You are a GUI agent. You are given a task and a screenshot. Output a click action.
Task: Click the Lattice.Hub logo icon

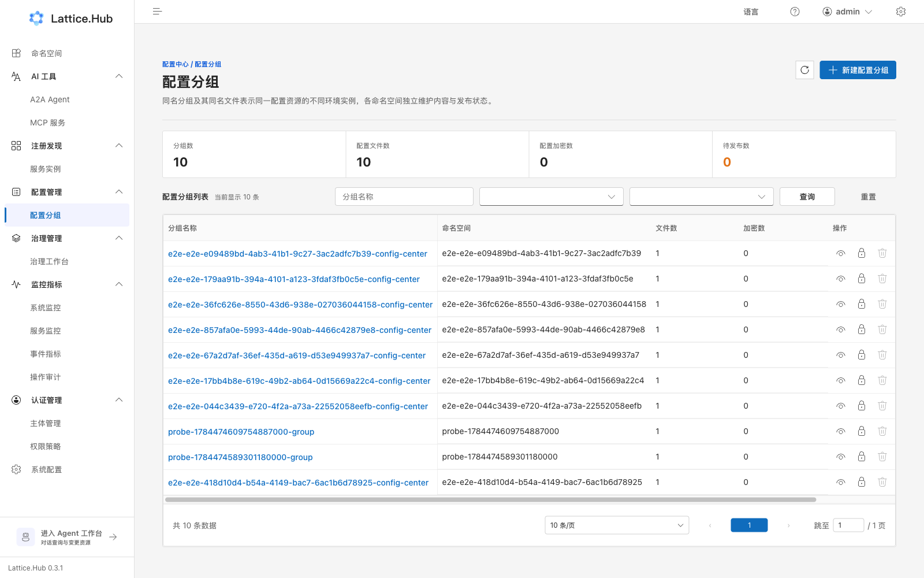pyautogui.click(x=36, y=18)
